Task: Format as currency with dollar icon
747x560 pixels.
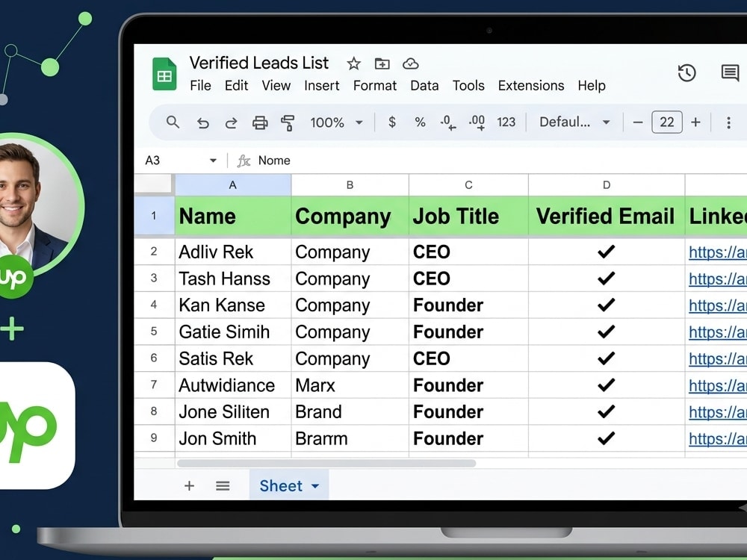Action: point(391,122)
